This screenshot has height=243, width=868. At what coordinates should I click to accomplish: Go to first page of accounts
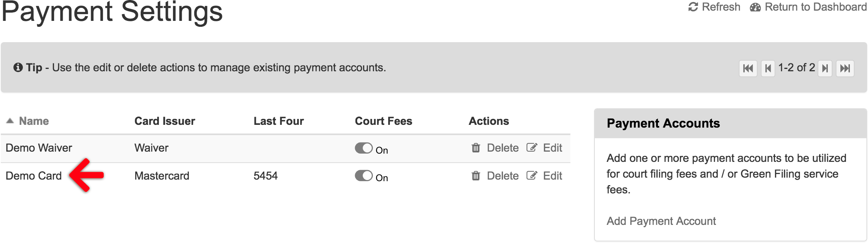748,69
